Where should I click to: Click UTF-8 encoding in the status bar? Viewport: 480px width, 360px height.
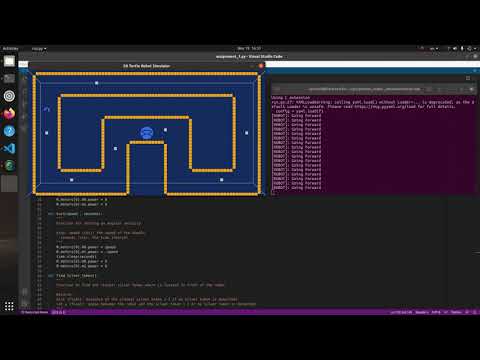pos(436,312)
